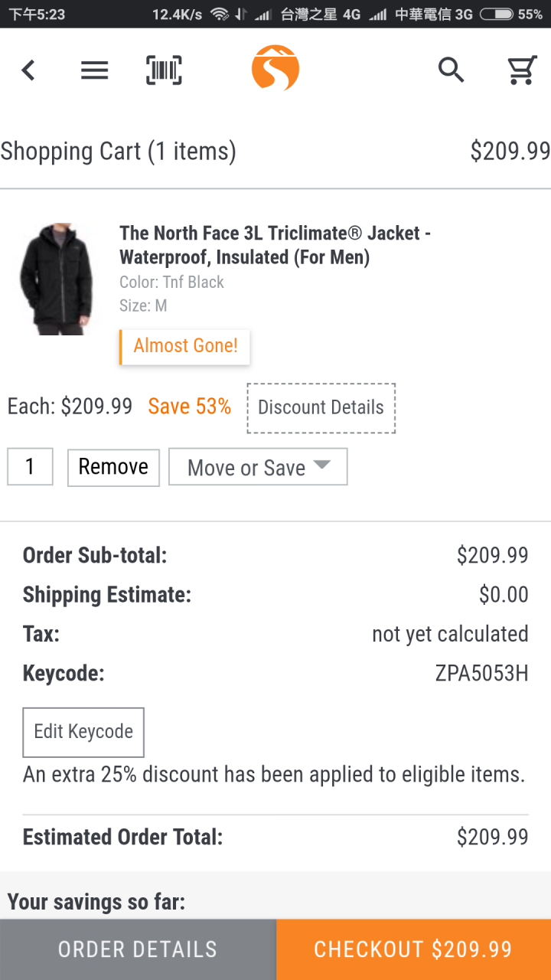Open the North Face jacket thumbnail
Image resolution: width=551 pixels, height=980 pixels.
[x=55, y=279]
